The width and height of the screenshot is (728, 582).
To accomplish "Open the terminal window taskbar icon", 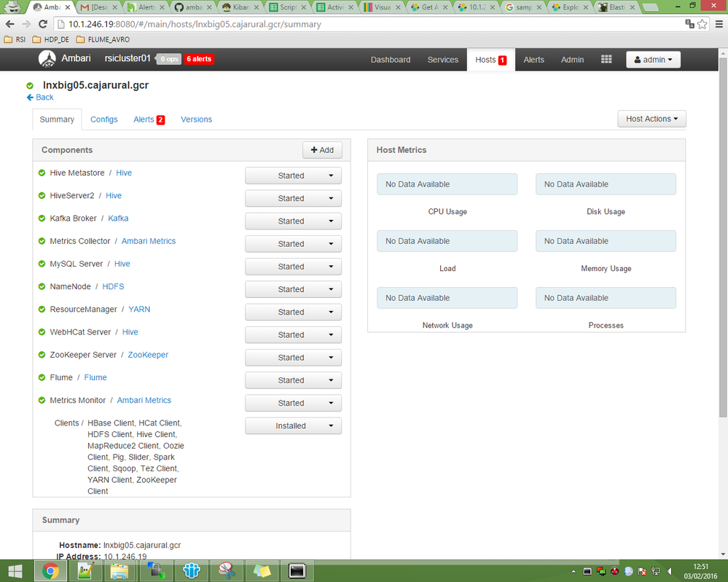I will click(297, 571).
